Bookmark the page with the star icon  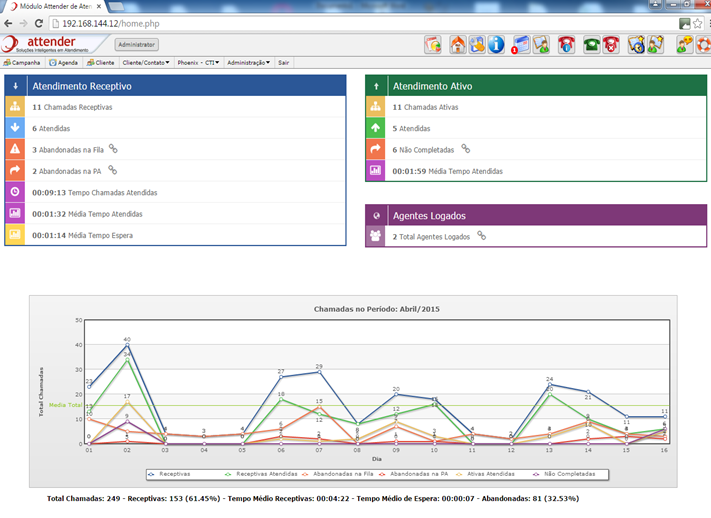point(697,24)
